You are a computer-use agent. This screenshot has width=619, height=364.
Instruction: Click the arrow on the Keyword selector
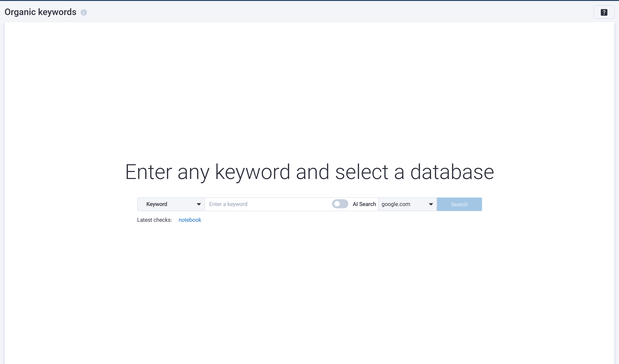[199, 204]
